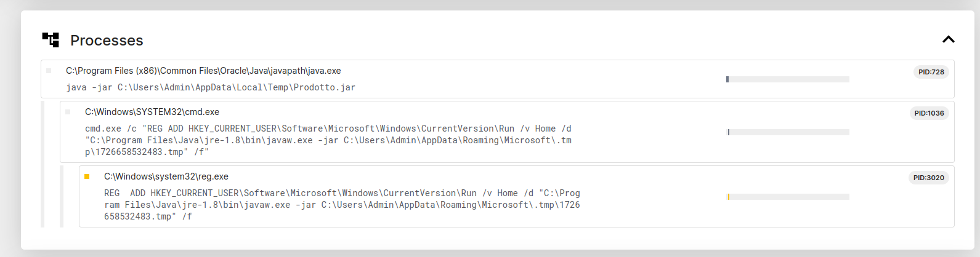Click orange status square beside reg.exe
The height and width of the screenshot is (257, 980).
[x=87, y=176]
